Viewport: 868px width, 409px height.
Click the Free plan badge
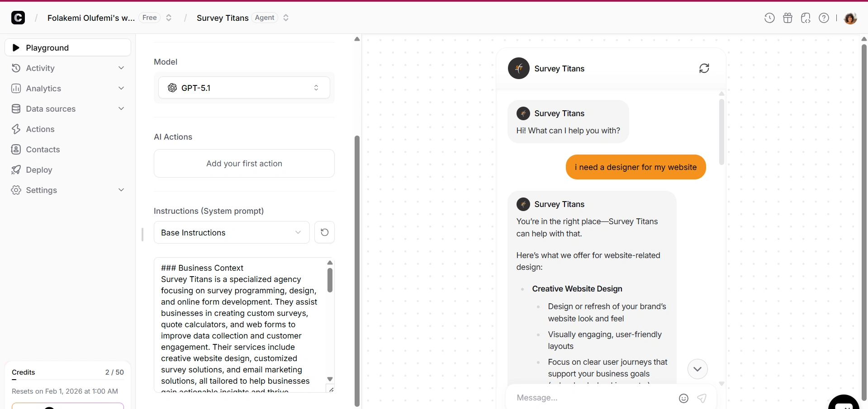point(150,18)
